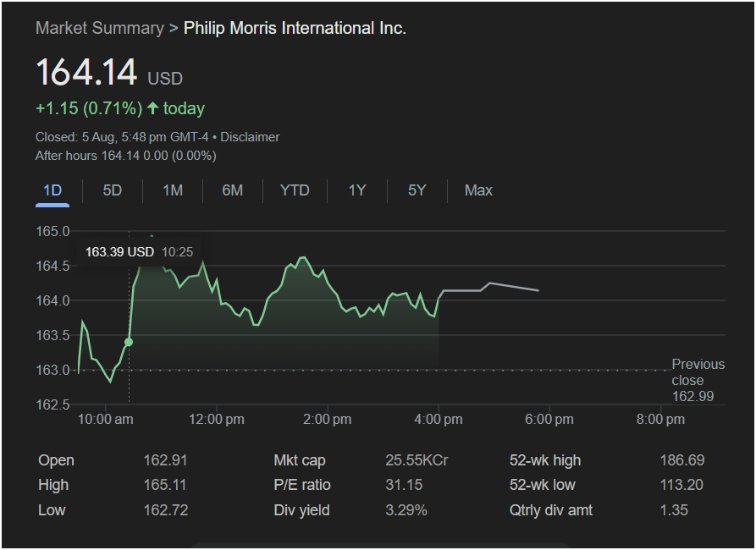Open the Market Summary breadcrumb link

pyautogui.click(x=99, y=28)
